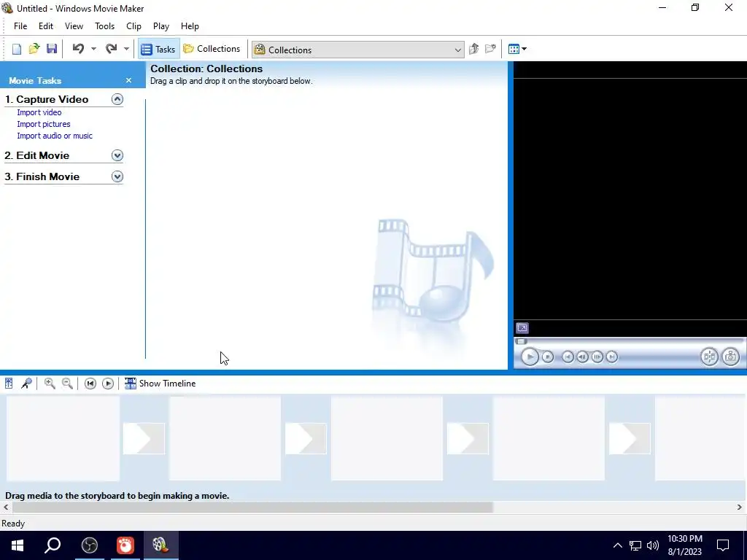The image size is (747, 560).
Task: Click the Import pictures link
Action: pyautogui.click(x=43, y=124)
